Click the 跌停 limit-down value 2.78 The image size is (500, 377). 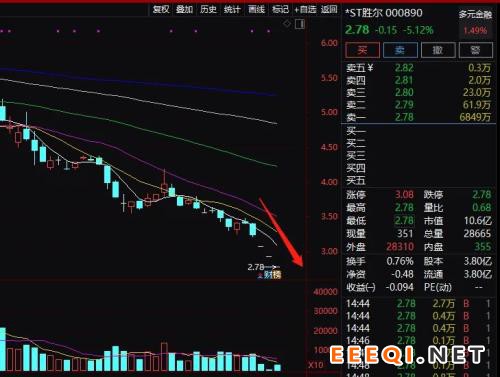[482, 195]
